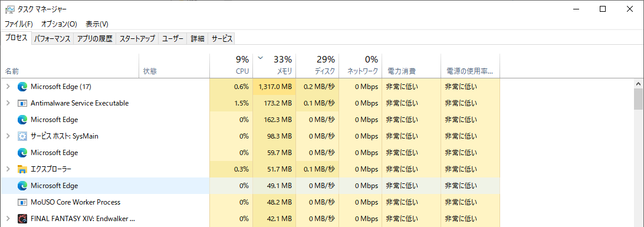644x227 pixels.
Task: Expand the エクスプローラー process group
Action: [8, 169]
